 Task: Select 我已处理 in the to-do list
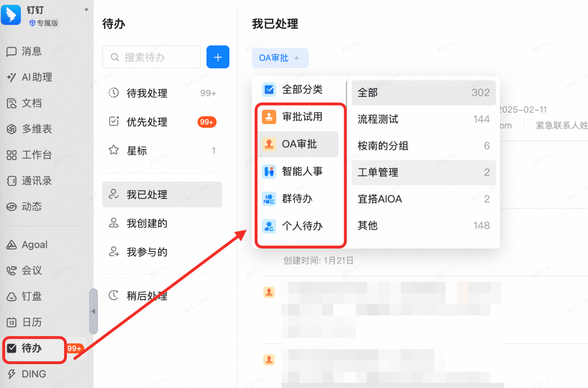point(162,194)
